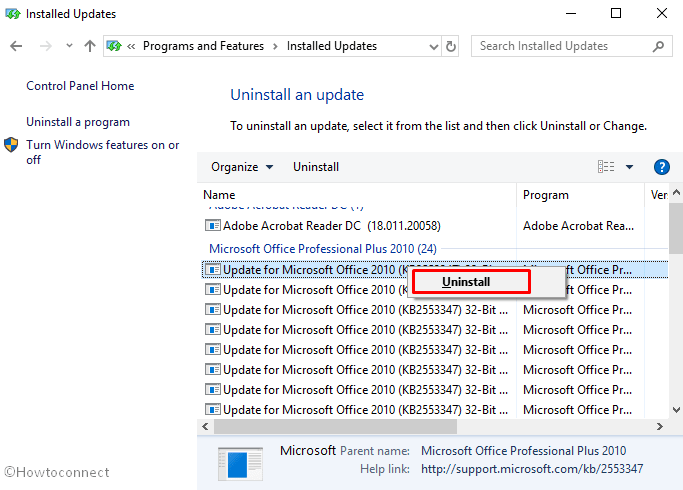Screen dimensions: 683x490
Task: Click the address bar double chevron
Action: tap(131, 46)
